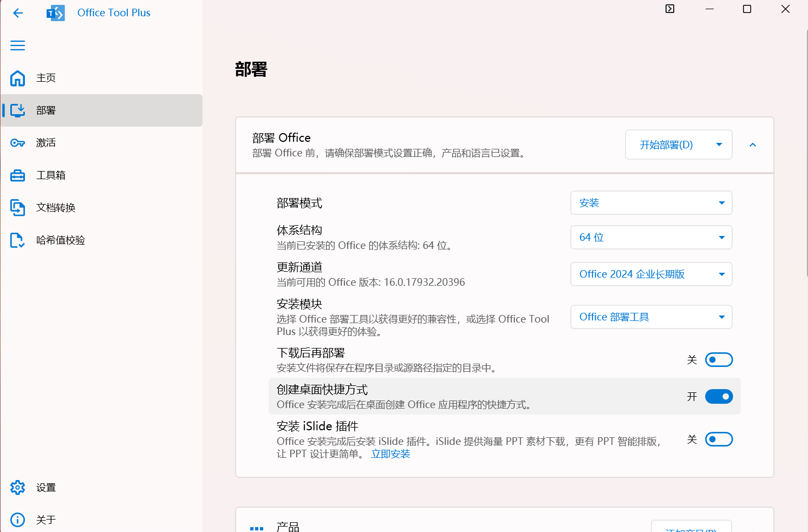808x532 pixels.
Task: Click the deploy icon beside 部署
Action: [x=18, y=110]
